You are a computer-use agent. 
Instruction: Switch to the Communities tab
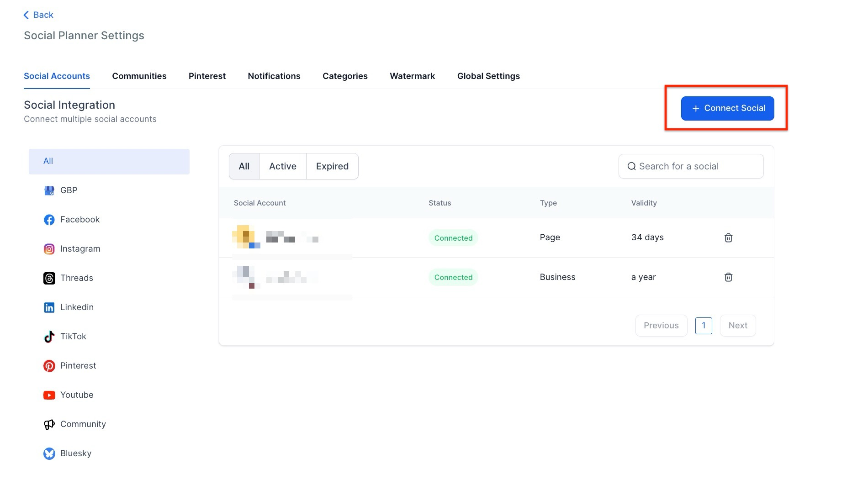coord(139,76)
